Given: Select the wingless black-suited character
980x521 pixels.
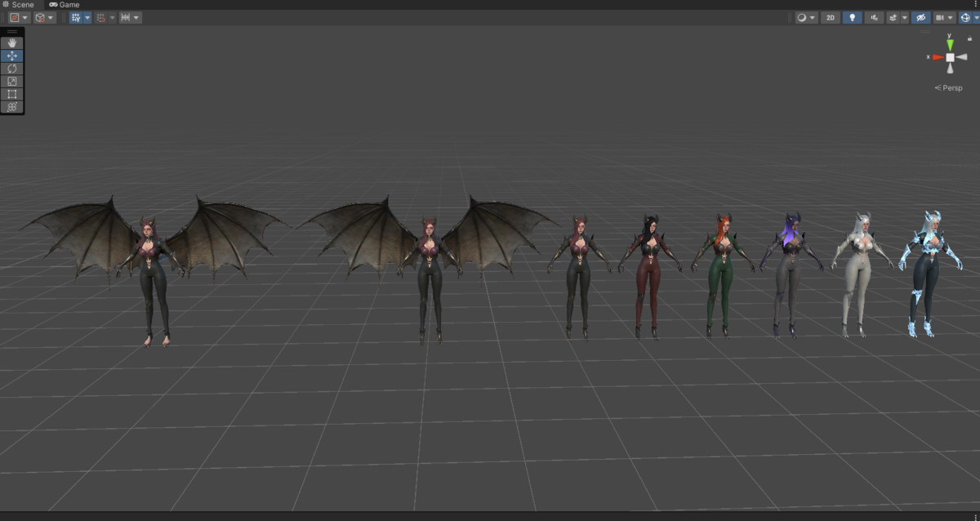Looking at the screenshot, I should tap(578, 277).
